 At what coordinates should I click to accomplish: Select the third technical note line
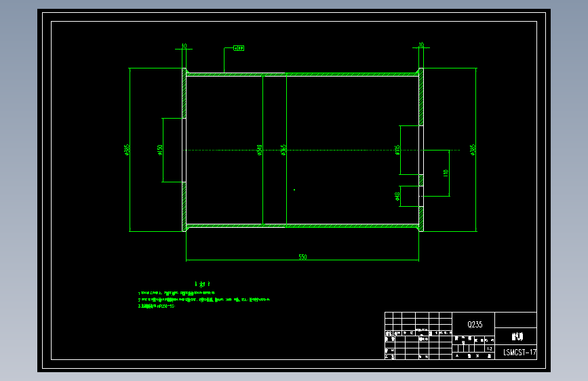(x=157, y=306)
